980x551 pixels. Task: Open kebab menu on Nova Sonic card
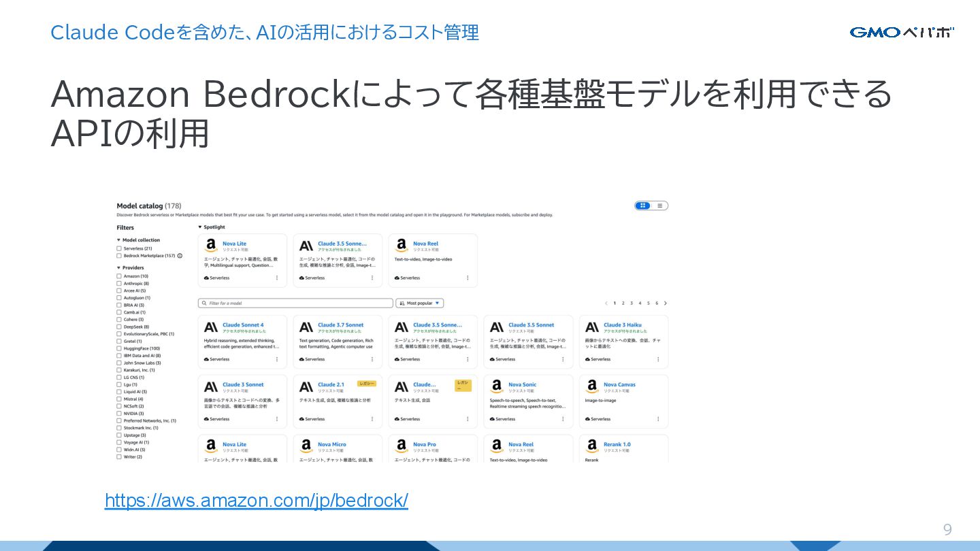(562, 419)
